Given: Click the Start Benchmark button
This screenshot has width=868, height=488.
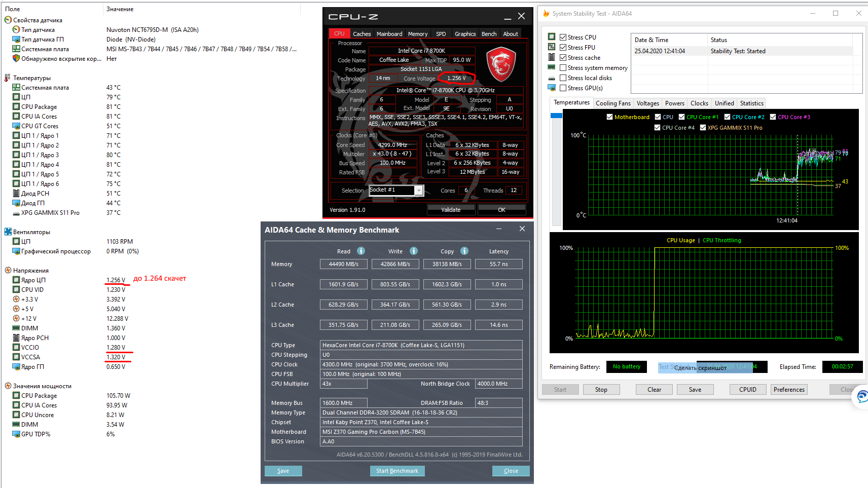Looking at the screenshot, I should click(x=397, y=471).
